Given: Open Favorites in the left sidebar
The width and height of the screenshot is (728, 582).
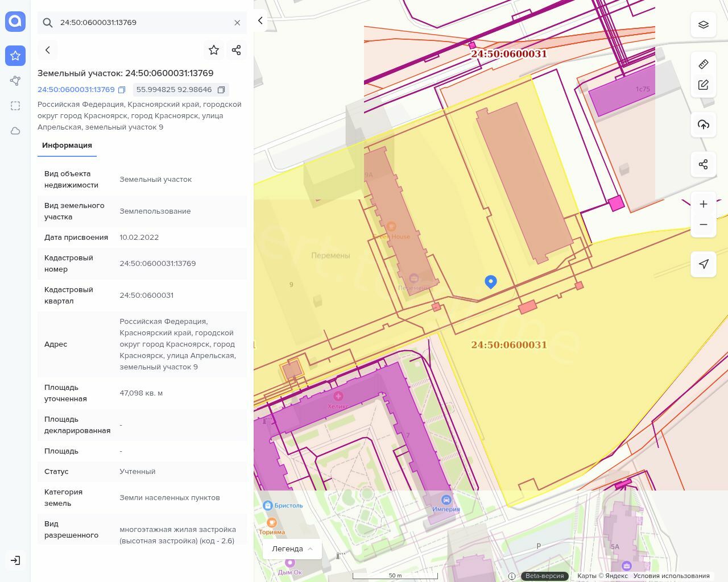Looking at the screenshot, I should [15, 56].
